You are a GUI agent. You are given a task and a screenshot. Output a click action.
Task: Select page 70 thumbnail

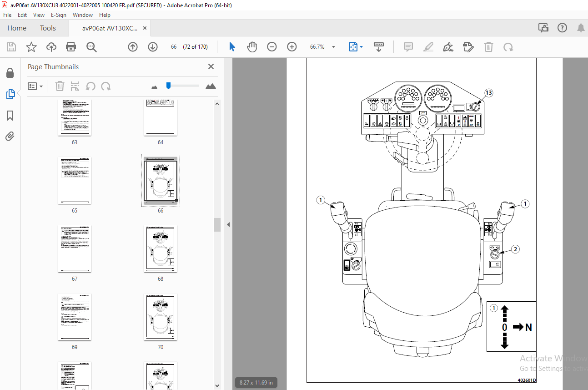pos(161,317)
